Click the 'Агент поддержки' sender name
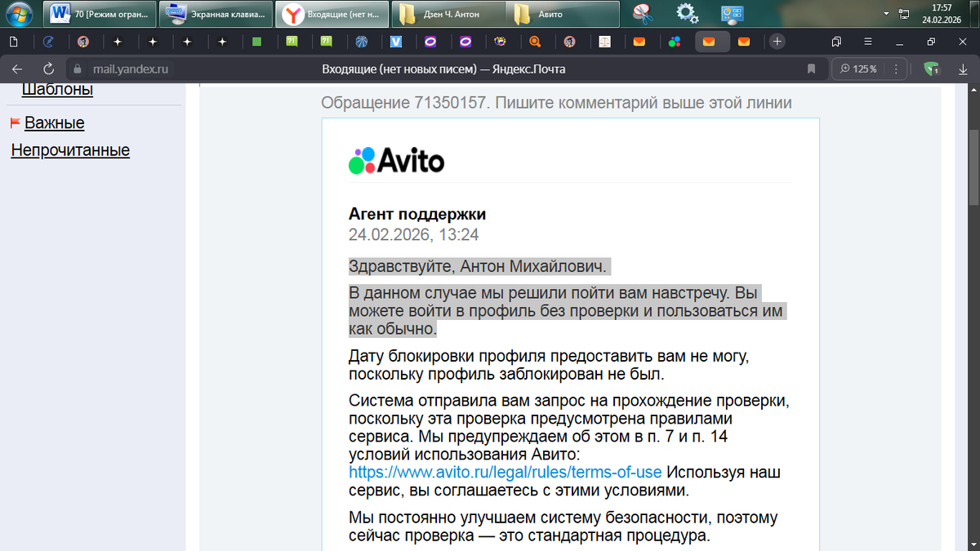This screenshot has width=980, height=551. point(417,215)
